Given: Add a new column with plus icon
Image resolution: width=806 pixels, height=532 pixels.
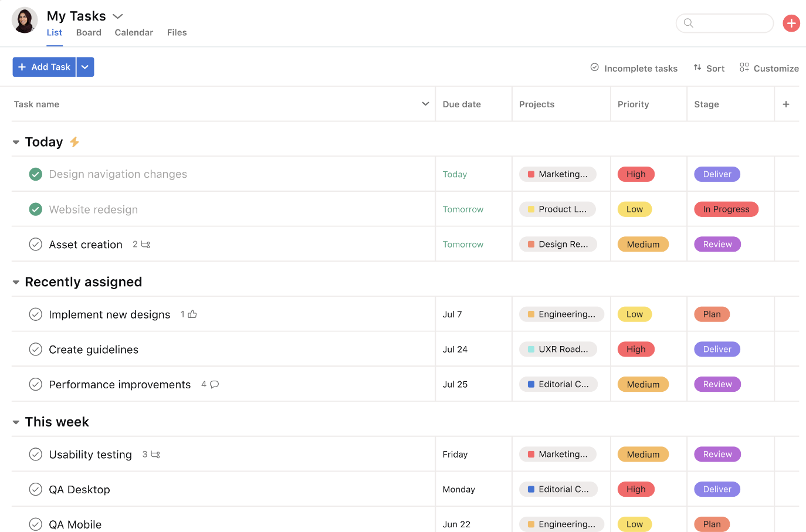Looking at the screenshot, I should coord(786,104).
